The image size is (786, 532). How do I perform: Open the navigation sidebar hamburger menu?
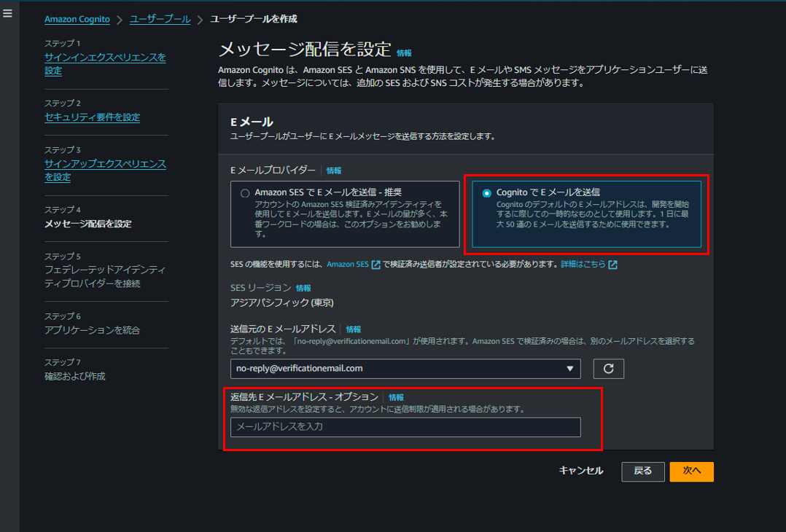click(8, 12)
